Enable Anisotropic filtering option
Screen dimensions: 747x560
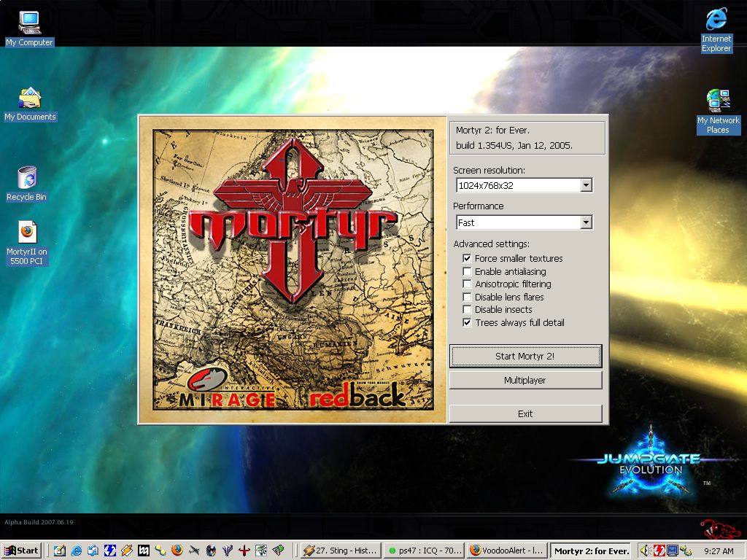click(x=467, y=284)
